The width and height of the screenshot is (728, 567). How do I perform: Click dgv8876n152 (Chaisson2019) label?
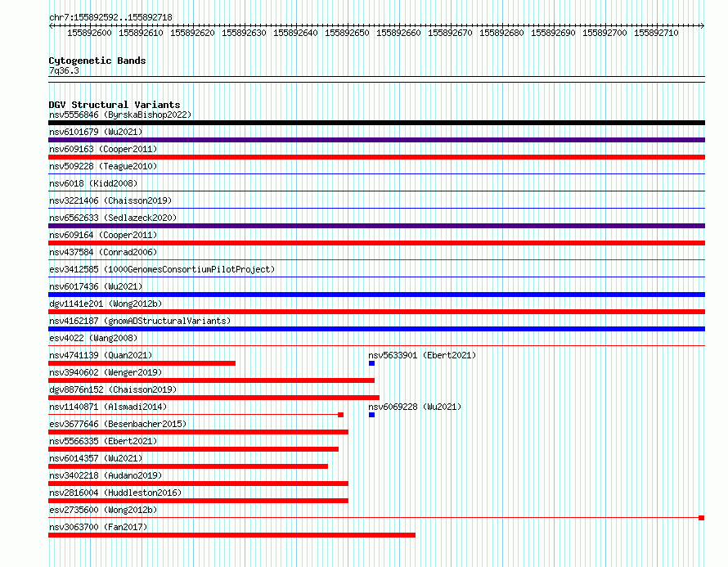click(113, 389)
